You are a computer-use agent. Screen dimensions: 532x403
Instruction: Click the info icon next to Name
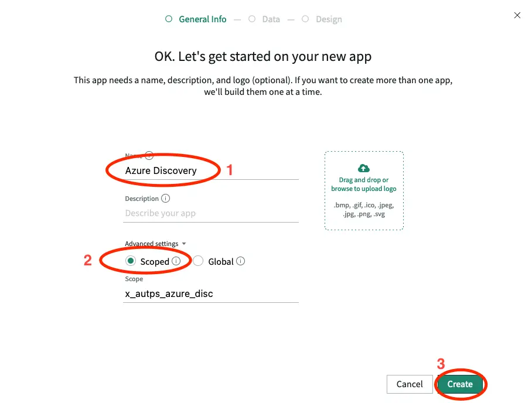tap(149, 156)
